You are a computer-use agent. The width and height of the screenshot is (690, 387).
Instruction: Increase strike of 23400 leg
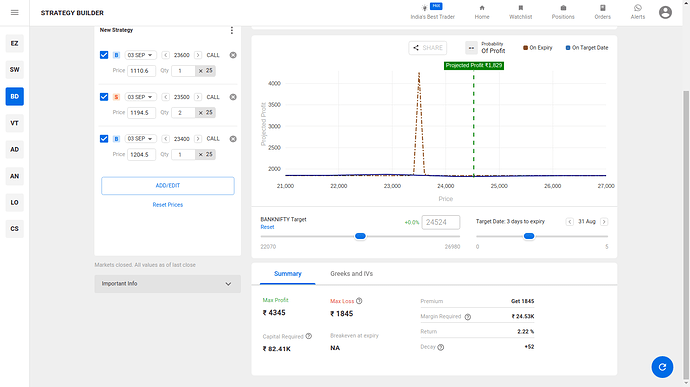coord(198,139)
